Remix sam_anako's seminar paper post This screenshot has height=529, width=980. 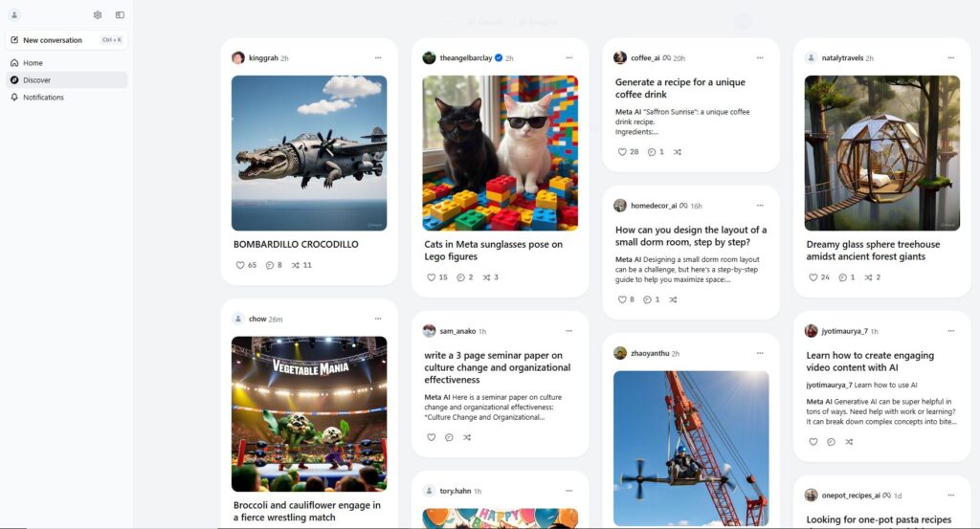coord(467,438)
